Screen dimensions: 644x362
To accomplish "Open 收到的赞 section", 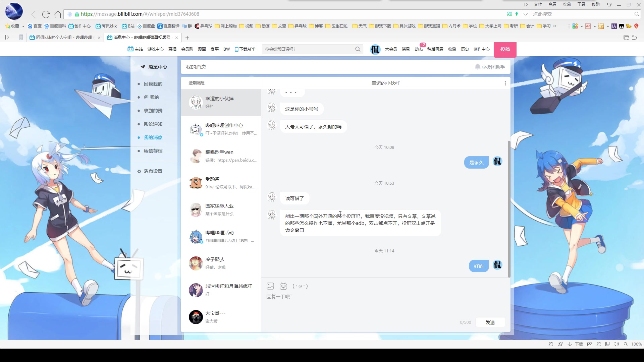I will click(153, 111).
